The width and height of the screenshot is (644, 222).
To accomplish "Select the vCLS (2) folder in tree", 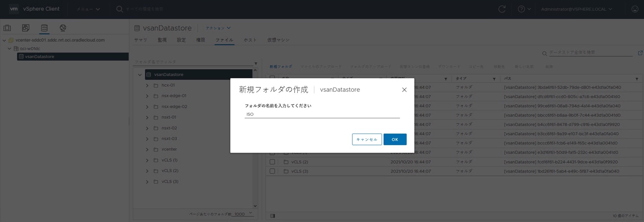I will [x=170, y=171].
